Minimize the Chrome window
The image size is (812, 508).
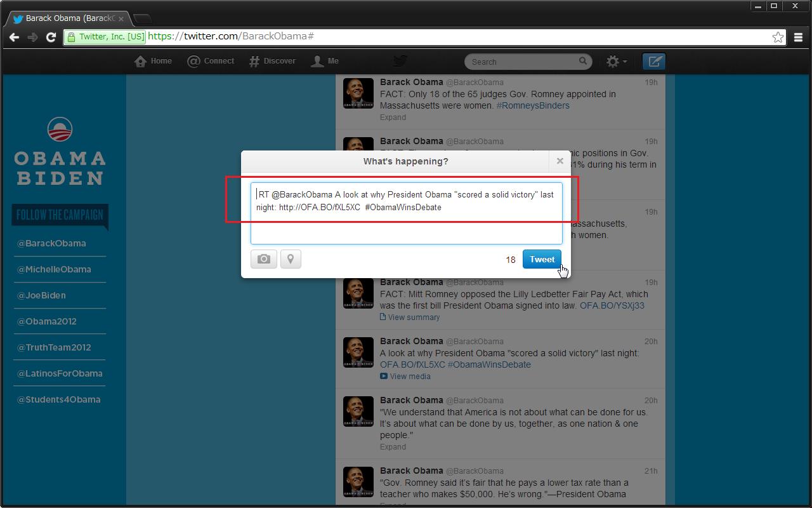point(759,6)
